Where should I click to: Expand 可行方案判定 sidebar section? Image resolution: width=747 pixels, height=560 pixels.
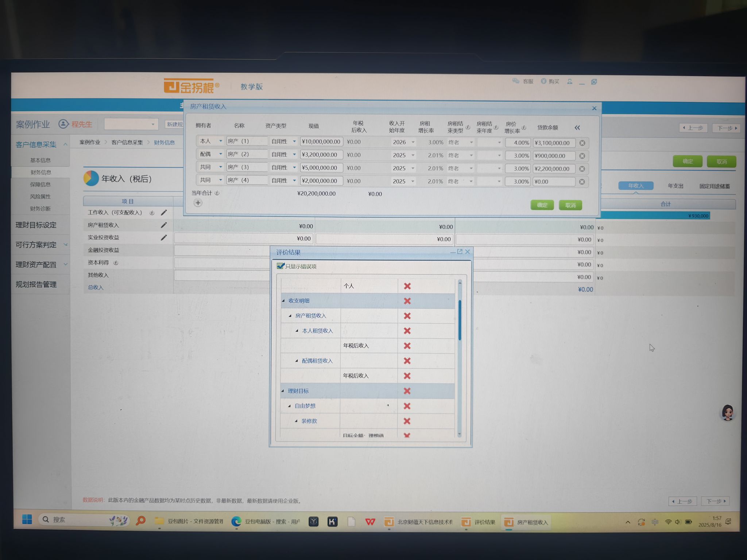66,245
